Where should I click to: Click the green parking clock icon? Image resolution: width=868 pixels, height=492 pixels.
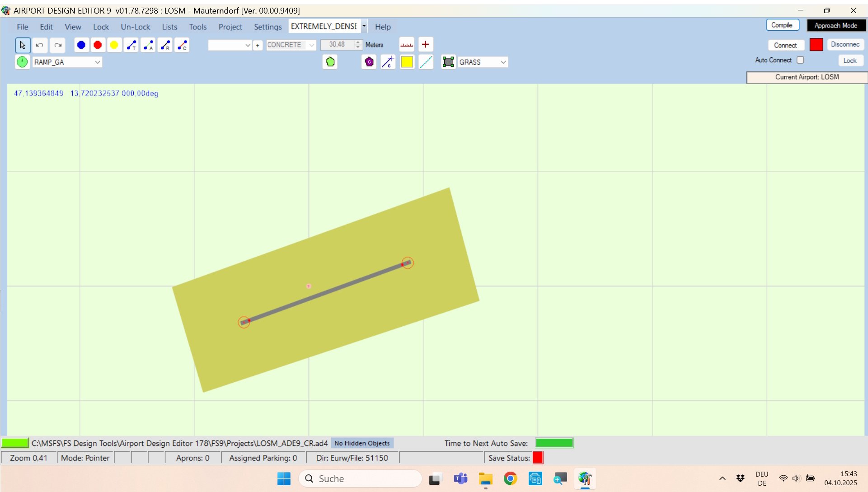[x=22, y=62]
